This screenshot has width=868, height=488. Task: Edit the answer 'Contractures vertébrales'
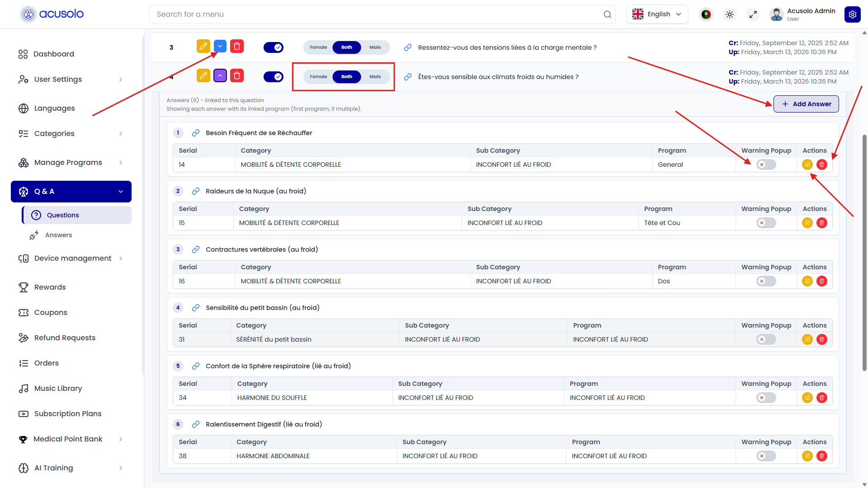pyautogui.click(x=807, y=281)
